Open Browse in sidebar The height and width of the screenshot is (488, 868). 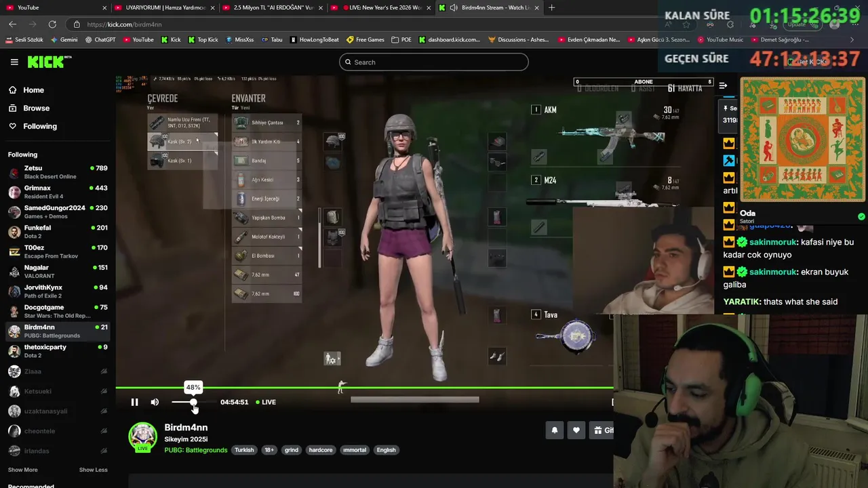pos(36,108)
